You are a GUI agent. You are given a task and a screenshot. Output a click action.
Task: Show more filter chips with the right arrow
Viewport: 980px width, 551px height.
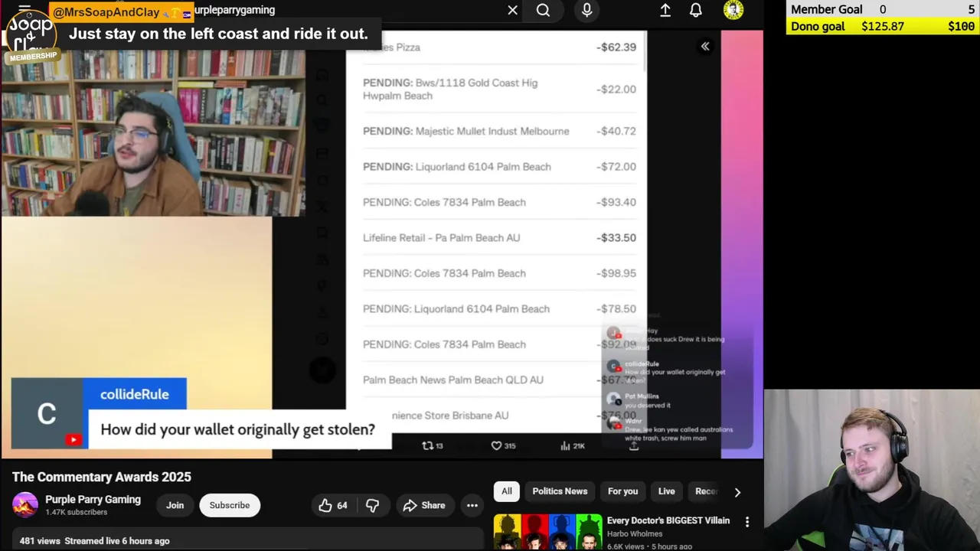(x=737, y=492)
